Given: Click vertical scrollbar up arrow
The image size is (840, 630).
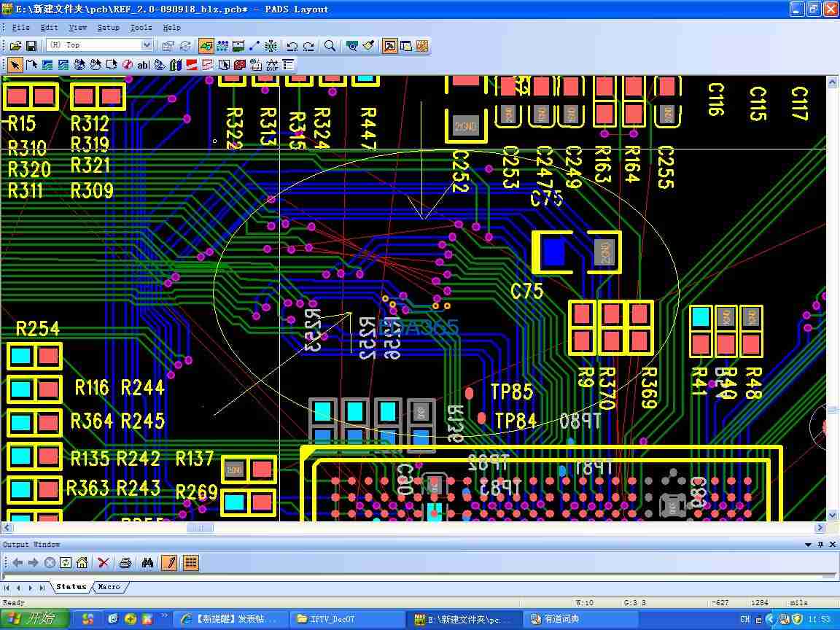Looking at the screenshot, I should coord(832,82).
